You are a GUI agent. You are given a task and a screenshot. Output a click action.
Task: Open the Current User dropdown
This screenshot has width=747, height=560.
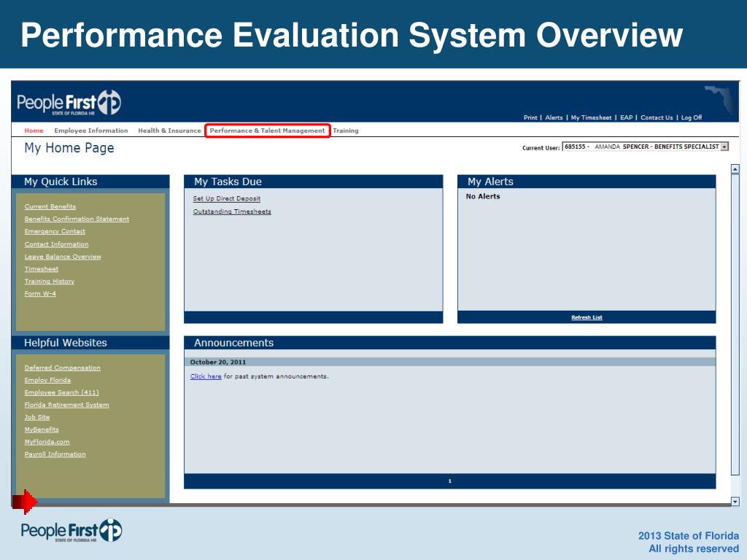(645, 147)
